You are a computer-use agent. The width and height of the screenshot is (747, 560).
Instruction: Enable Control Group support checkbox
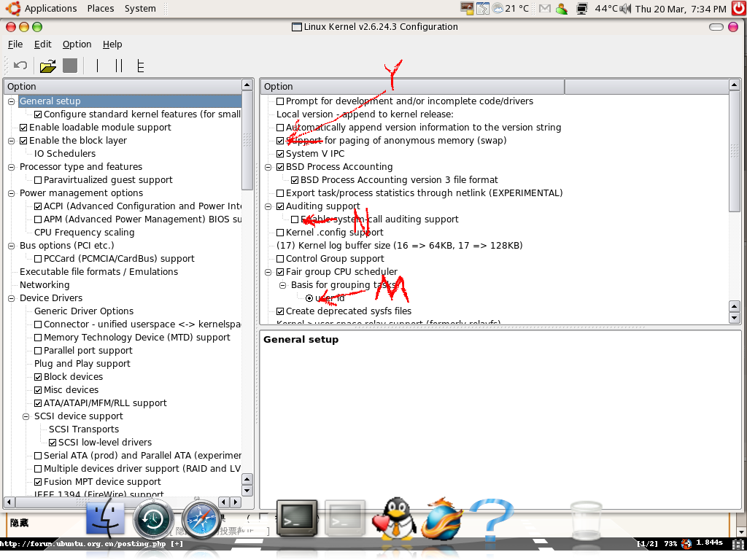pos(280,259)
